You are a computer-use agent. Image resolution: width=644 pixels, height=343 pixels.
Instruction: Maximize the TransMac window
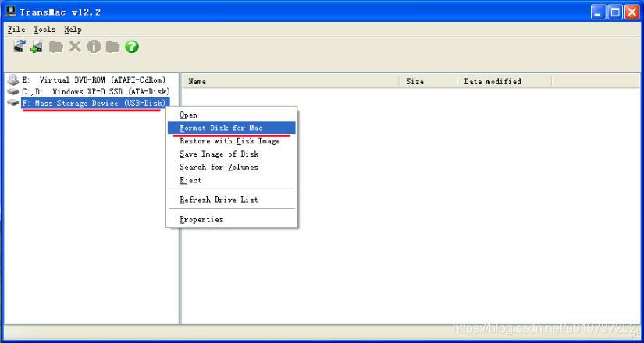coord(615,12)
